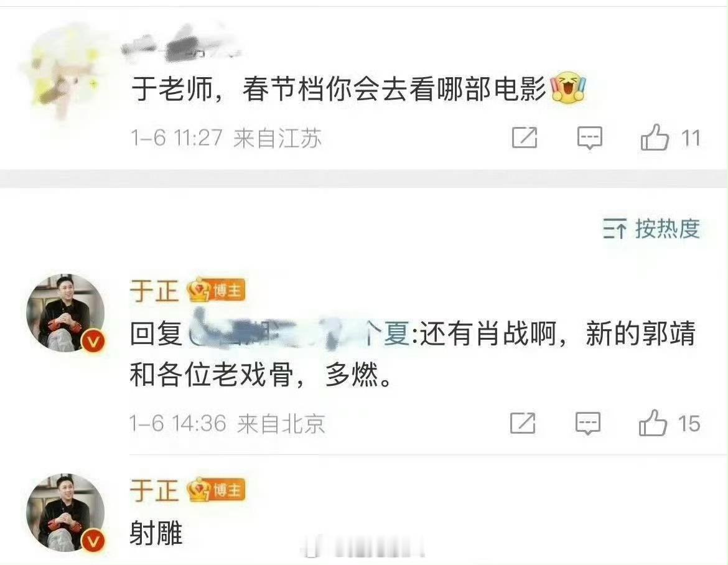The width and height of the screenshot is (728, 565).
Task: Tap the comment icon on 于正's 14:36 reply
Action: pyautogui.click(x=588, y=423)
